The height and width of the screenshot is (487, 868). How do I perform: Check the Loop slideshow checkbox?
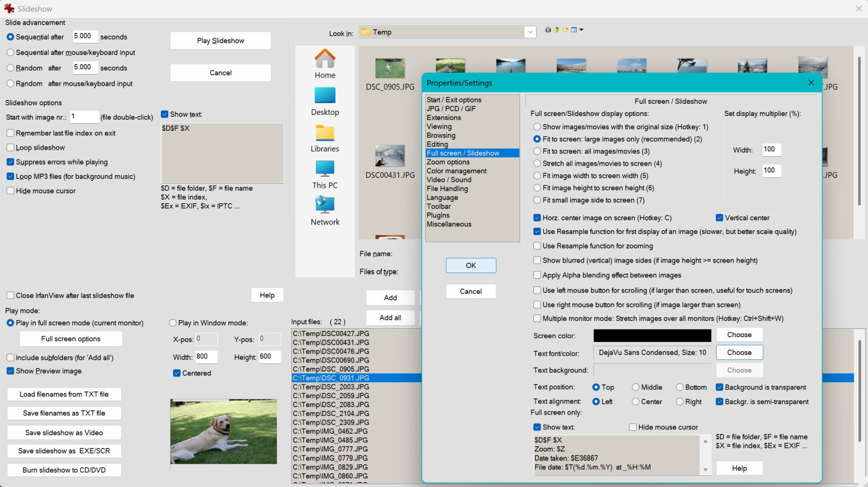[x=11, y=148]
